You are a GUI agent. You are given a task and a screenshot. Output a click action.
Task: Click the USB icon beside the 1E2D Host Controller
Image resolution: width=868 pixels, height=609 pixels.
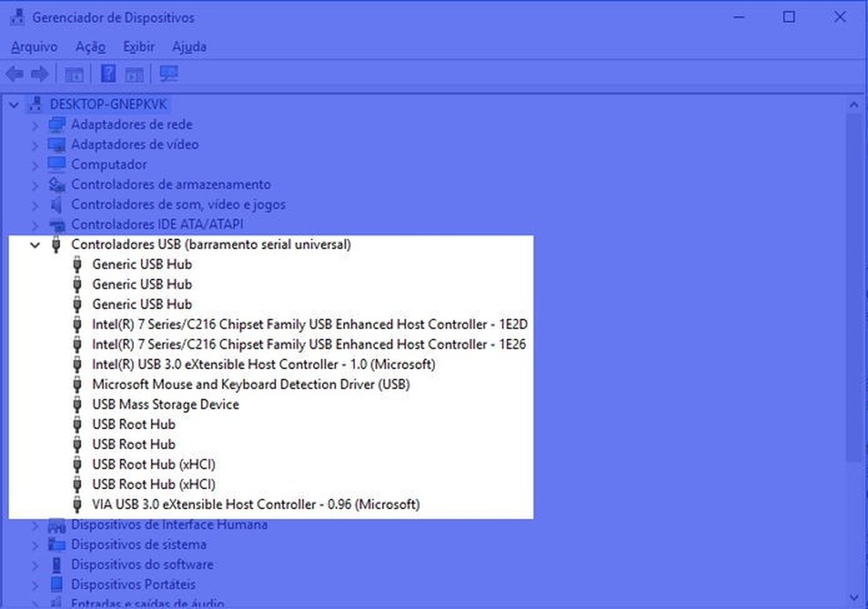(x=78, y=325)
